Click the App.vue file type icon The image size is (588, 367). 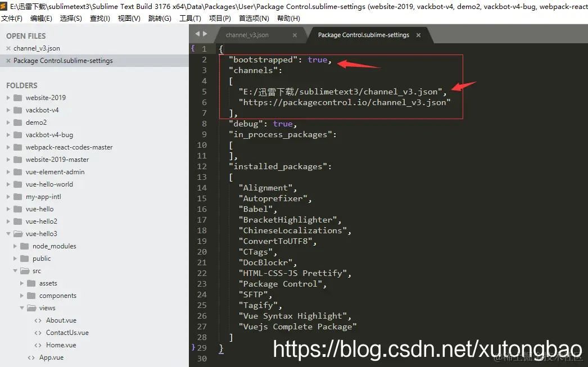31,357
